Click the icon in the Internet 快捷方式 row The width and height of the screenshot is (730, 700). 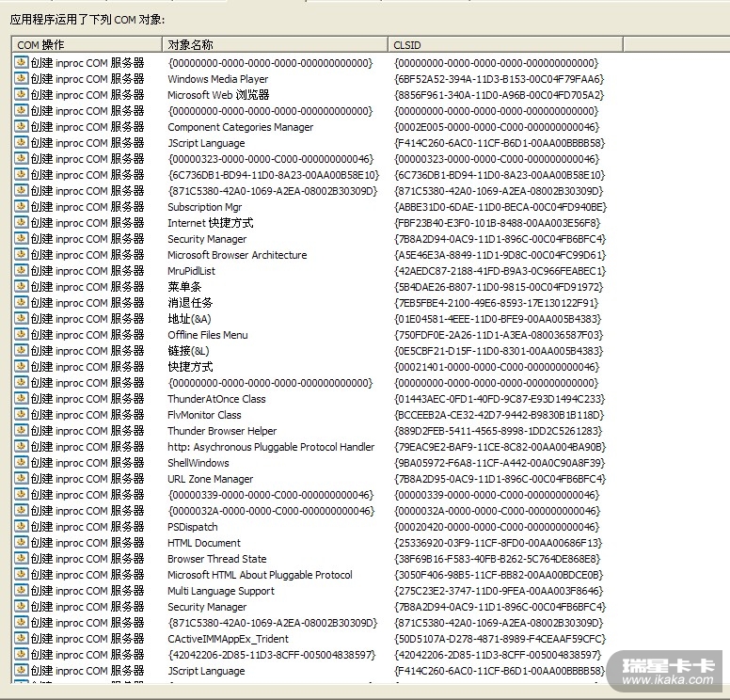pyautogui.click(x=22, y=222)
